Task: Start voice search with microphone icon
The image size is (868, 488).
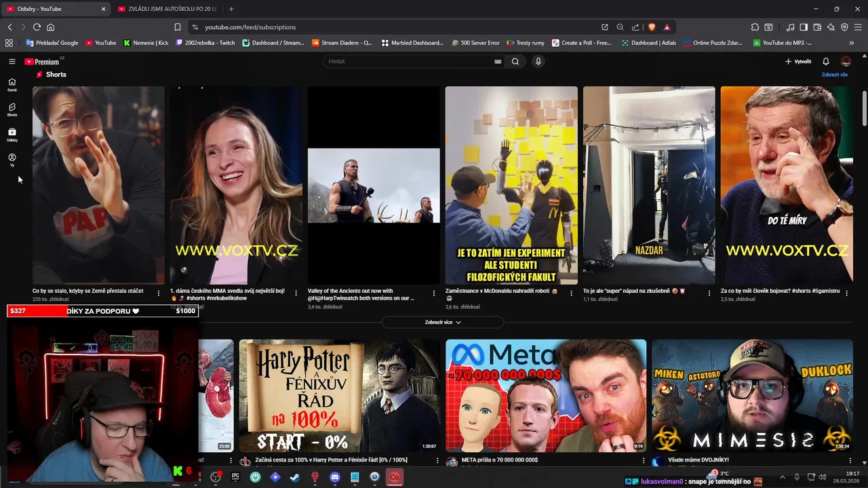Action: tap(538, 62)
